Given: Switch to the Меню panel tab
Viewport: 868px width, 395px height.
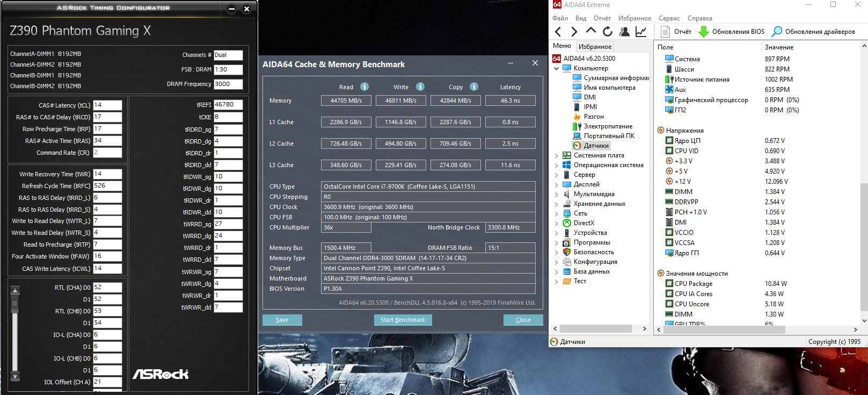Looking at the screenshot, I should 562,46.
